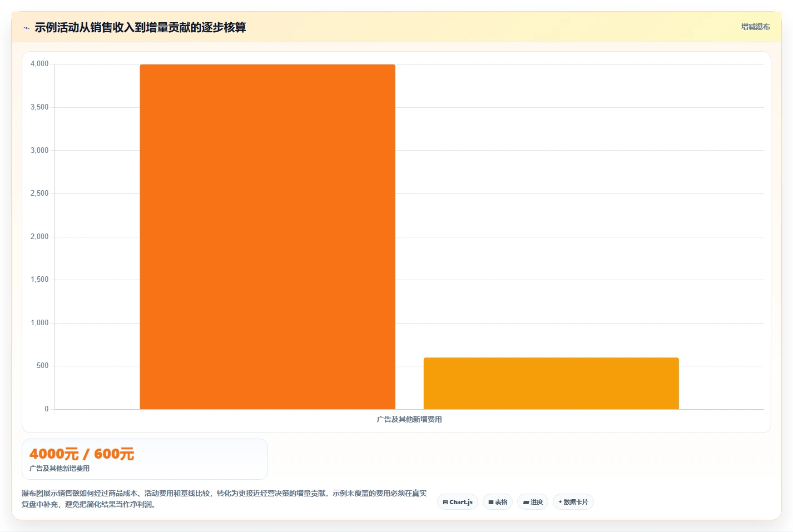Click the 瀑布图展示销售额 description paragraph

pyautogui.click(x=224, y=499)
